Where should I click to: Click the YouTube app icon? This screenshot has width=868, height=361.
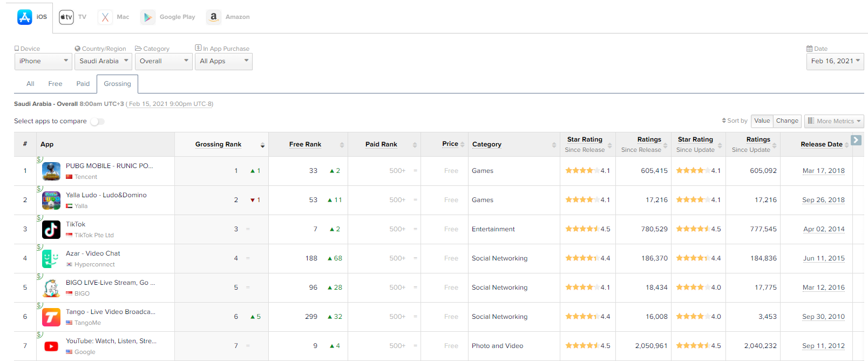(x=51, y=346)
